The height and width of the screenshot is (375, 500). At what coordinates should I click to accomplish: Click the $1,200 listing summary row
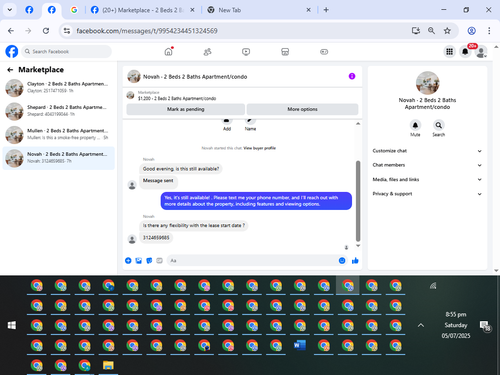[x=242, y=96]
